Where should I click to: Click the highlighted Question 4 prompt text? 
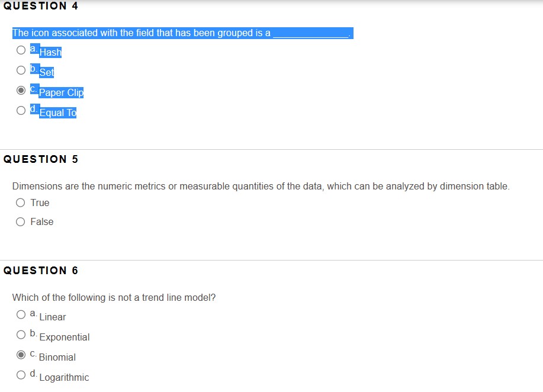click(178, 33)
